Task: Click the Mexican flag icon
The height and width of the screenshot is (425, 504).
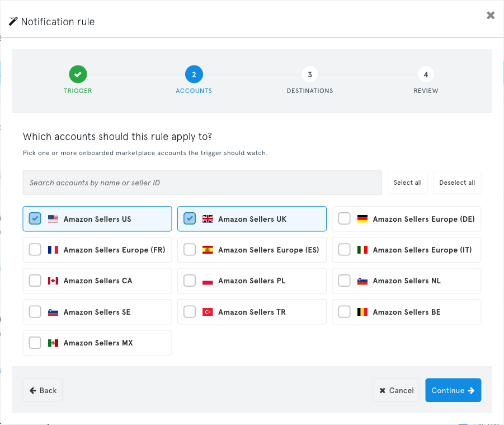Action: click(53, 343)
